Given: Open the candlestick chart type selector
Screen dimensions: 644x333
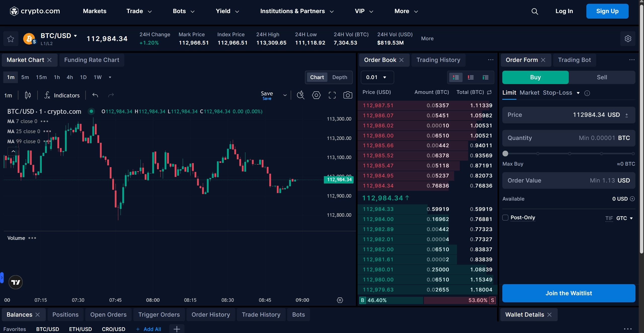Looking at the screenshot, I should click(x=28, y=95).
